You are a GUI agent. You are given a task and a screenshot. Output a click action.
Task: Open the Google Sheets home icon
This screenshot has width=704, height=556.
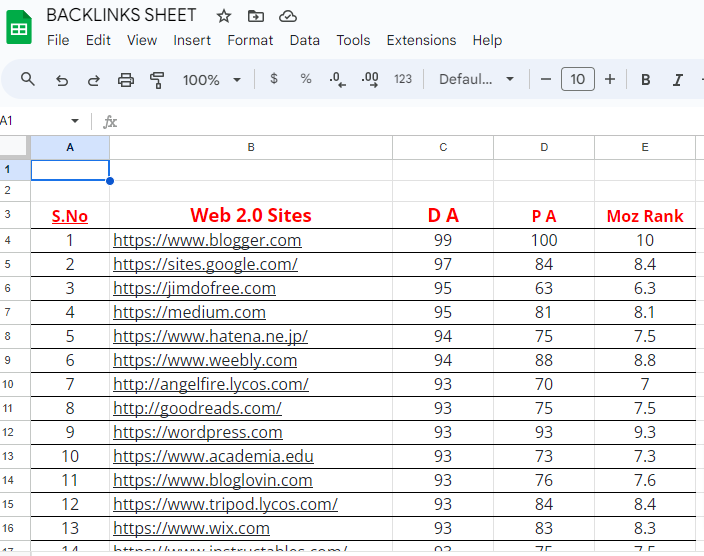(x=19, y=28)
